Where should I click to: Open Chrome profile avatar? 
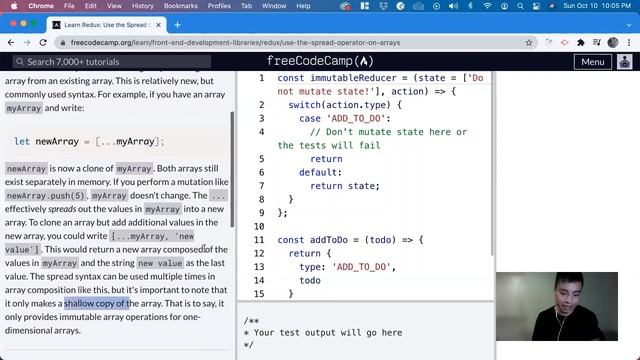click(613, 42)
